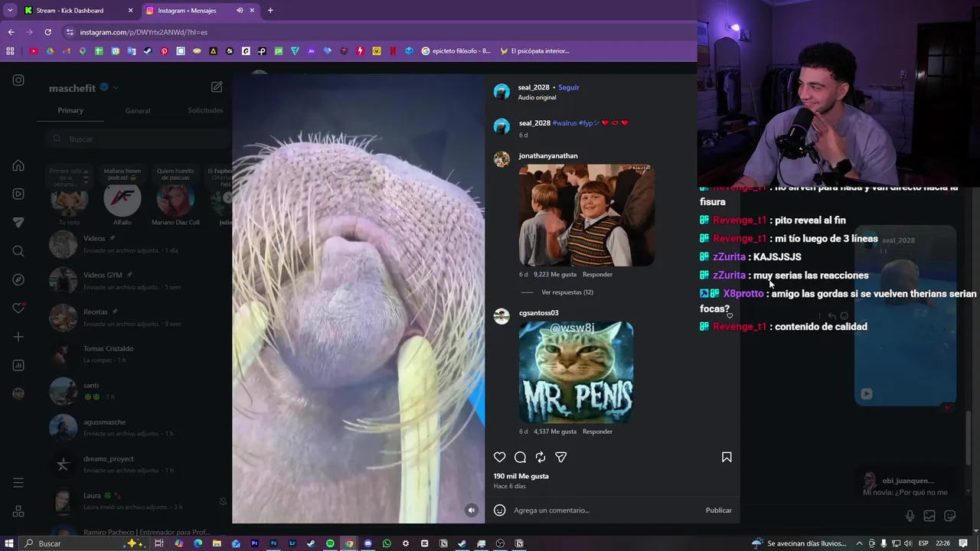Expand 'Ver respuestas (12)' under jonathanyanathan's comment
Viewport: 980px width, 551px height.
click(x=567, y=292)
